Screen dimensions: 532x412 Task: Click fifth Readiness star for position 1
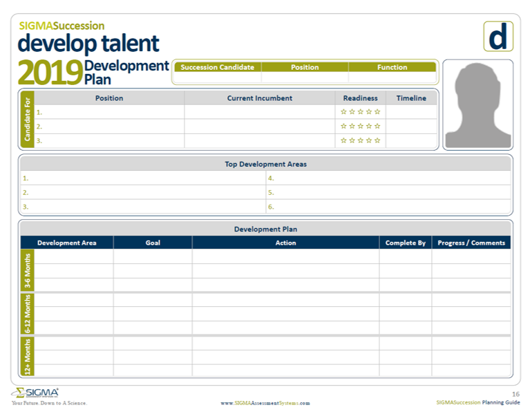coord(377,112)
